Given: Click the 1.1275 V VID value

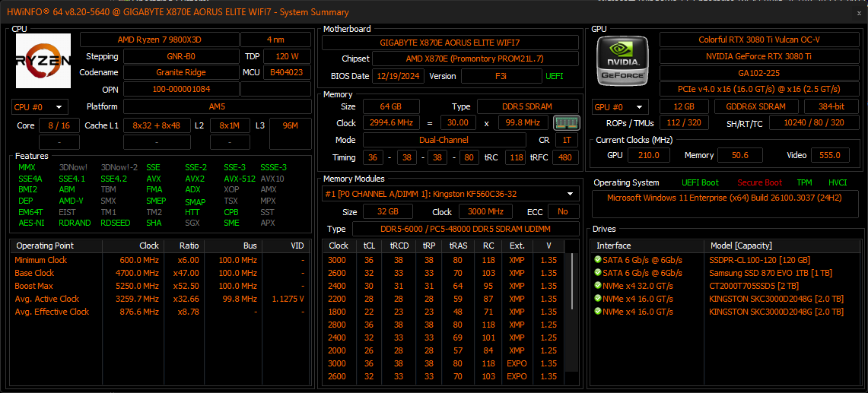Looking at the screenshot, I should pos(288,299).
